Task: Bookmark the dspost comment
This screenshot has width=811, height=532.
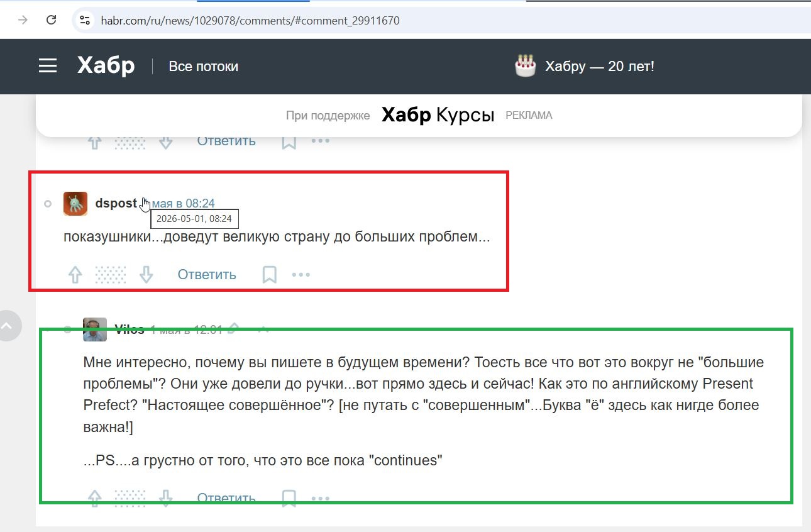Action: click(x=269, y=275)
